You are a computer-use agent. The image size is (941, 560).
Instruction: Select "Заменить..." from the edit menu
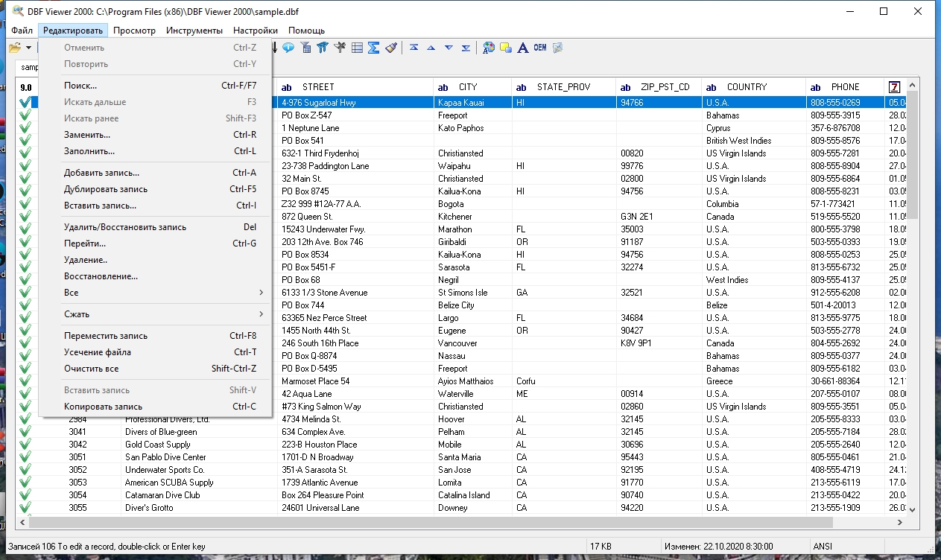(87, 135)
